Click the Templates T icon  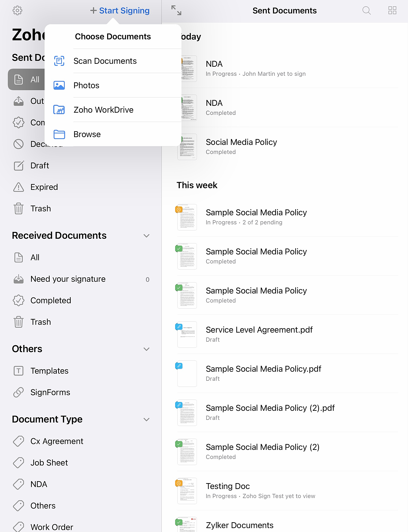(19, 371)
